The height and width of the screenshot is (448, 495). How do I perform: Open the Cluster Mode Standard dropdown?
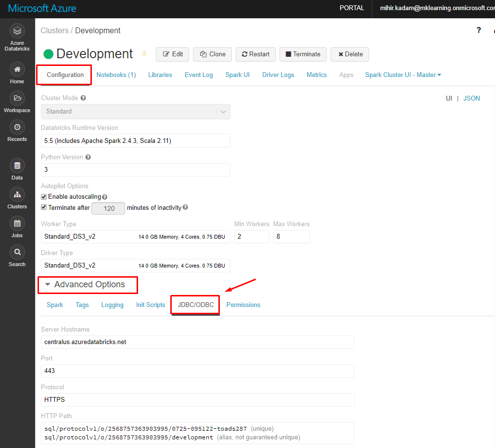pos(136,112)
